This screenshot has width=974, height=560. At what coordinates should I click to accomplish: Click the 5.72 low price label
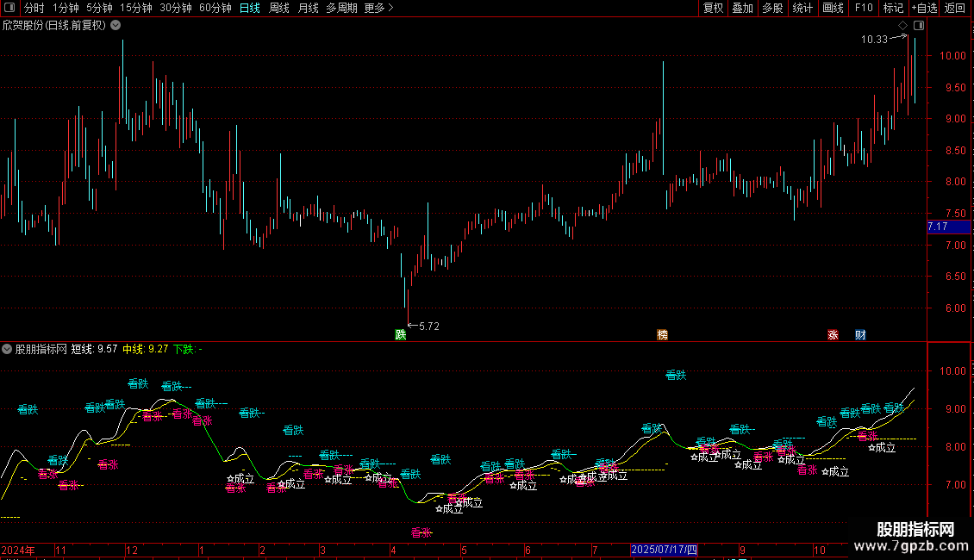pyautogui.click(x=429, y=326)
